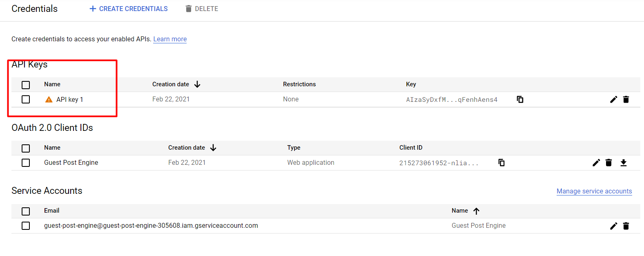The image size is (644, 256).
Task: Open the Learn more link
Action: coord(170,39)
